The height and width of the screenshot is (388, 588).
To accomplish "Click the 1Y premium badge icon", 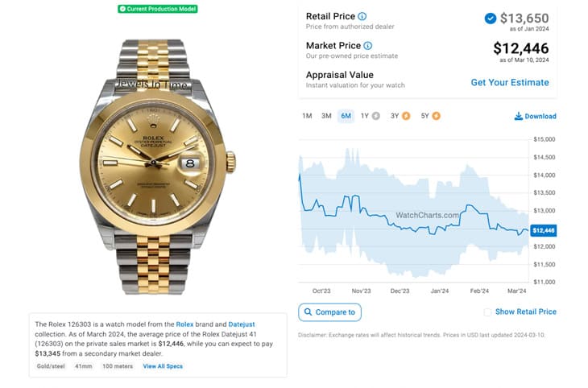I will pos(376,116).
